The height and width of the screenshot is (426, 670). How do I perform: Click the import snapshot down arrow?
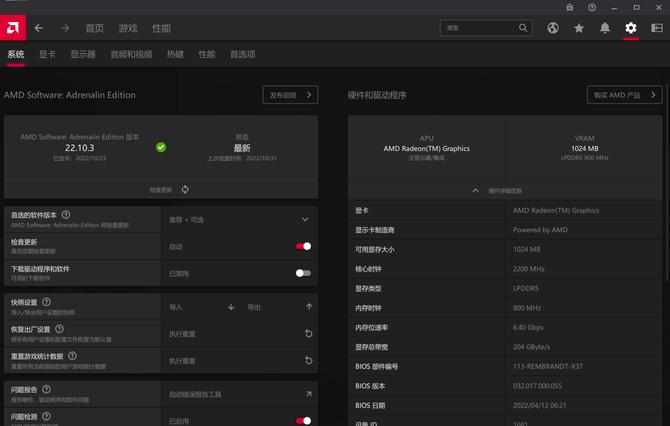[231, 307]
